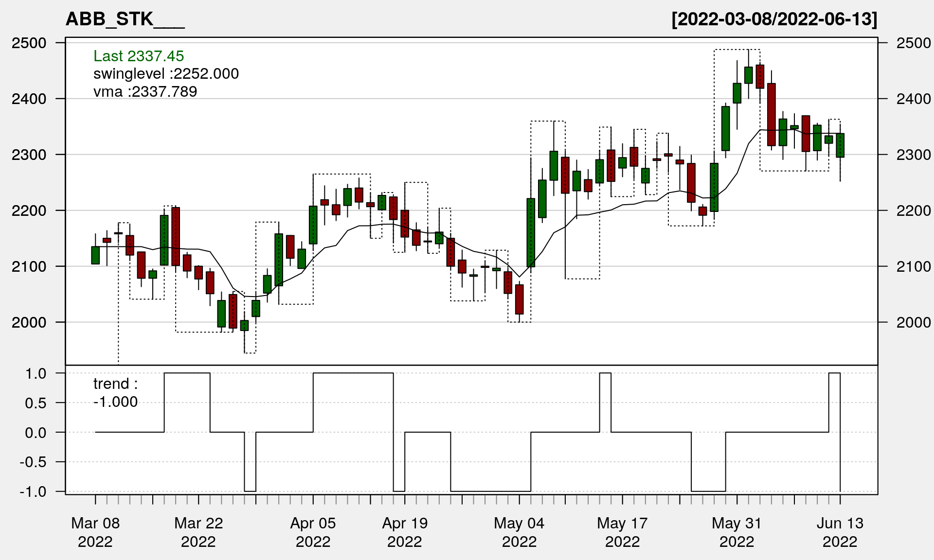Click the Jun 13 2022 axis label
Viewport: 934px width, 560px height.
pos(840,532)
